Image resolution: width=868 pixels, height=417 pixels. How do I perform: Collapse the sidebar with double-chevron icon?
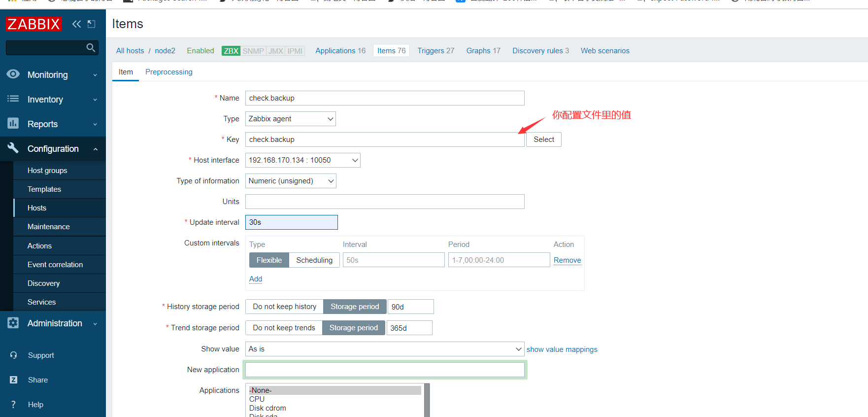[x=76, y=24]
